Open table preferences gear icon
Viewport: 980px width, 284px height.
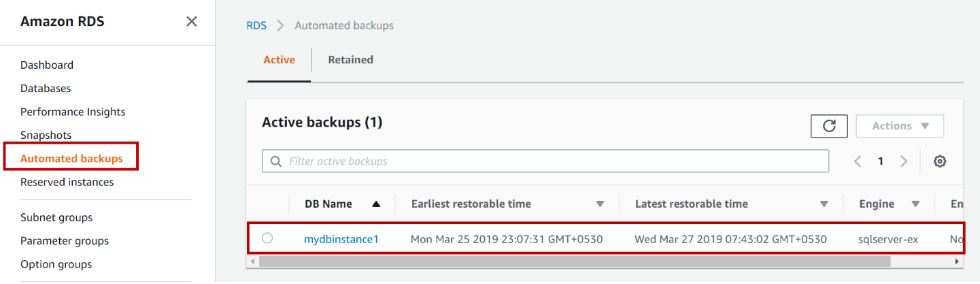pyautogui.click(x=940, y=161)
